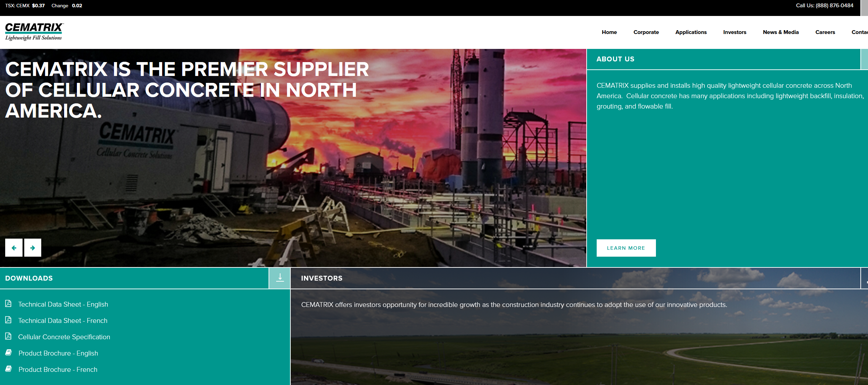Open Cellular Concrete Specification download link
The image size is (868, 385).
point(64,337)
